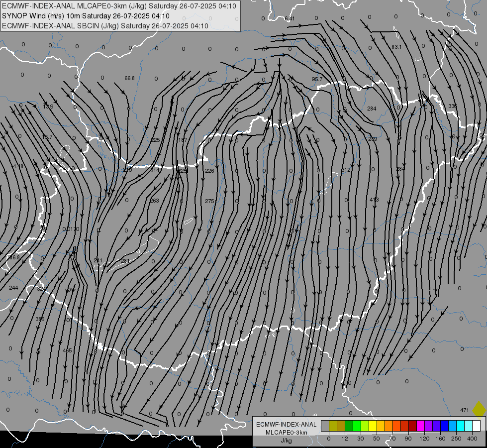This screenshot has width=487, height=448.
Task: Click the map value '241'
Action: pos(98,260)
